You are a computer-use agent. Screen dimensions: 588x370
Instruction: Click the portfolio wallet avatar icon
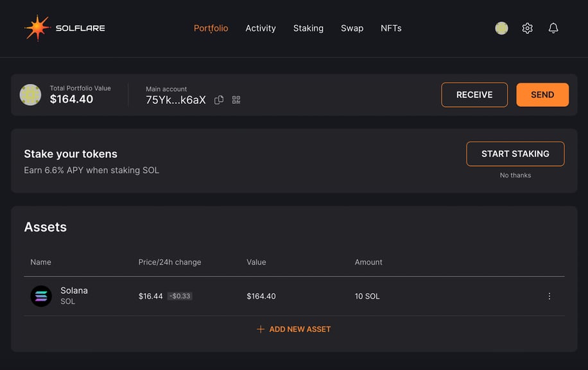pos(30,95)
